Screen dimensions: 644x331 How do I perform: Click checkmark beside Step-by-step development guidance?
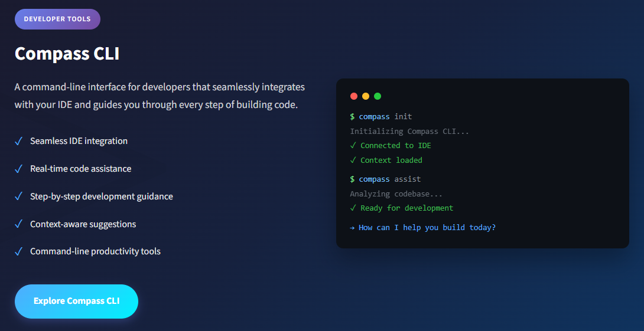click(18, 196)
